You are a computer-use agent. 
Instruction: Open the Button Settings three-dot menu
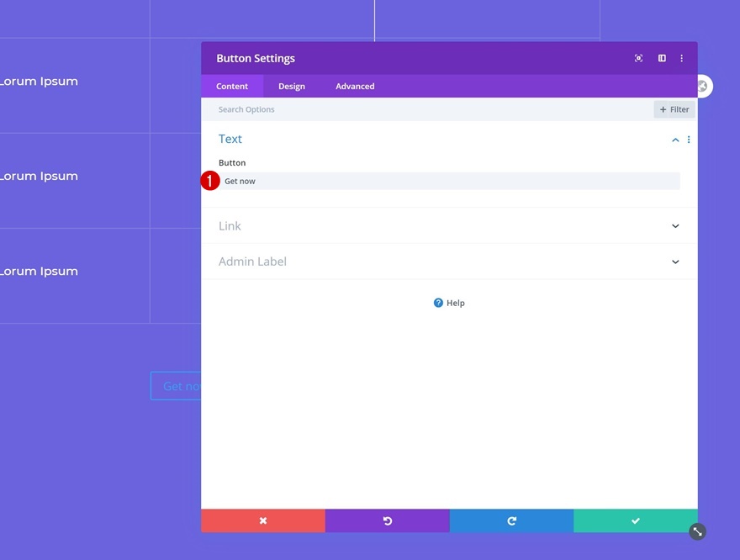(x=681, y=58)
